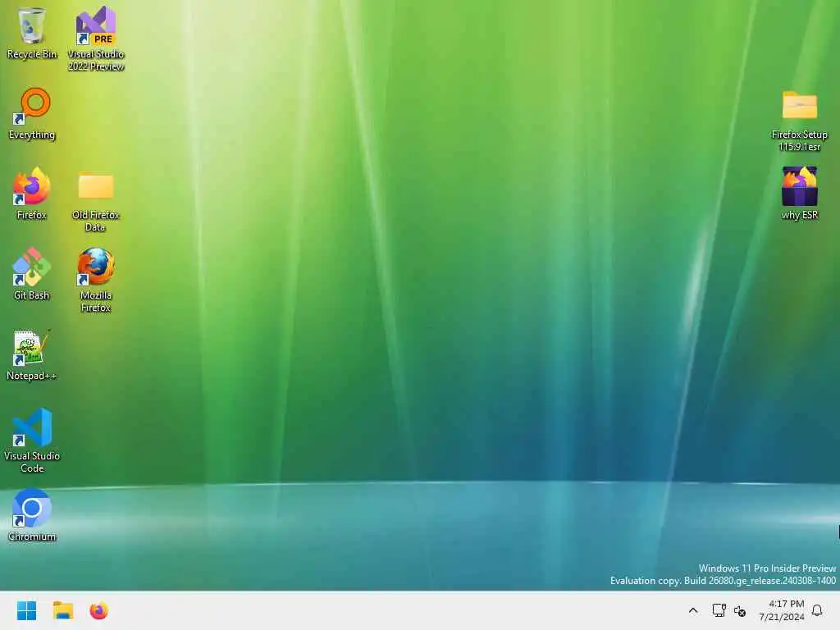
Task: Select the why ESR desktop icon
Action: [799, 194]
